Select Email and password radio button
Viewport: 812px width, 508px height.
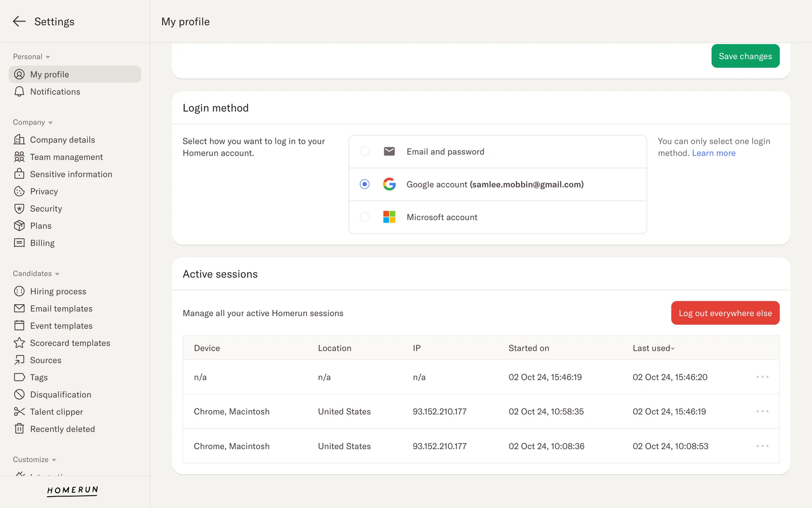pyautogui.click(x=365, y=152)
